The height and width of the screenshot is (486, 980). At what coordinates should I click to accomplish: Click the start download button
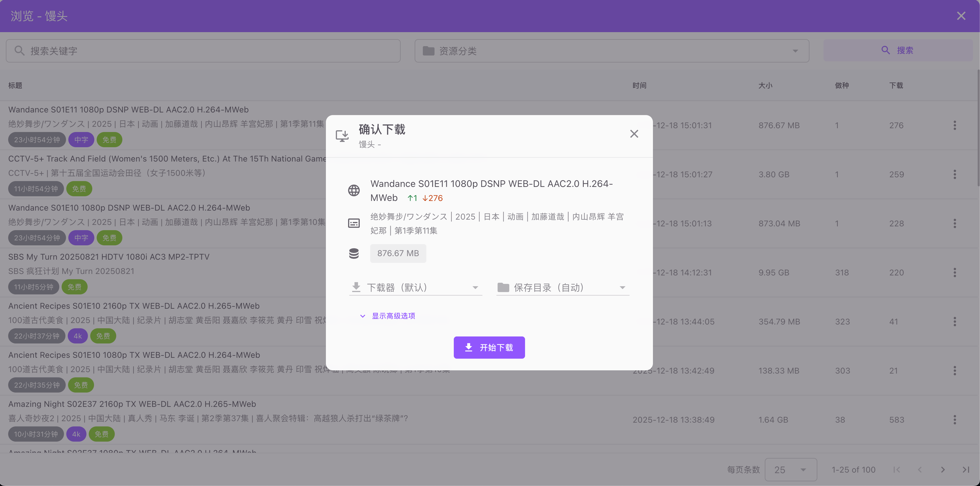489,348
